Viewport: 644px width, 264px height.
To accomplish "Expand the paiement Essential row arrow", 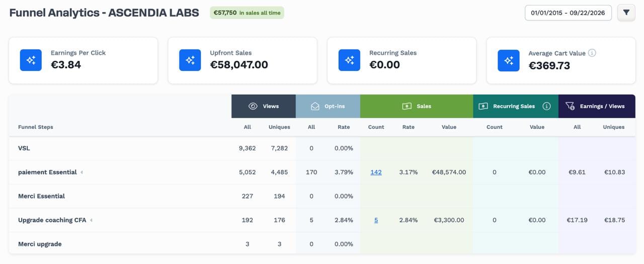I will (x=82, y=172).
